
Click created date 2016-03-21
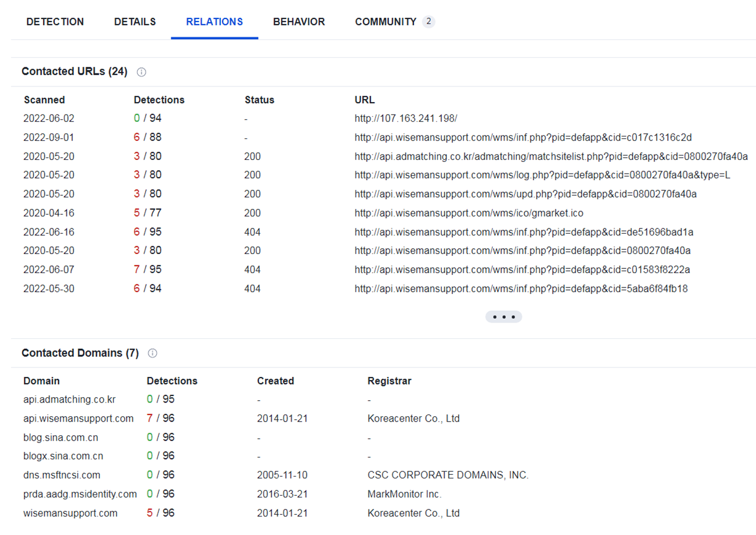[x=282, y=494]
